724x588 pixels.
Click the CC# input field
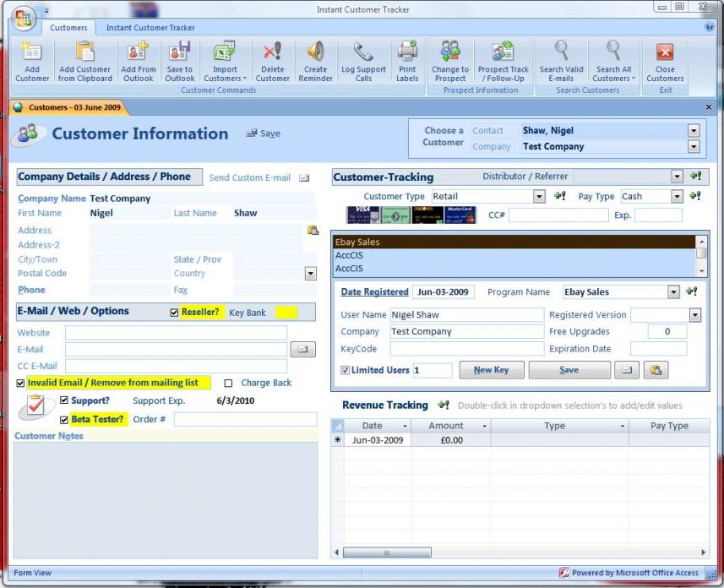[558, 215]
